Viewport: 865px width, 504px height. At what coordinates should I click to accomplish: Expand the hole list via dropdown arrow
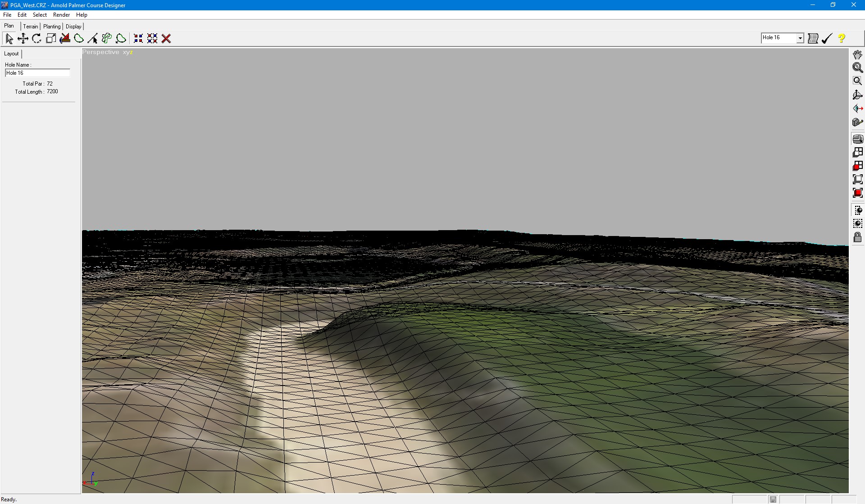point(800,38)
